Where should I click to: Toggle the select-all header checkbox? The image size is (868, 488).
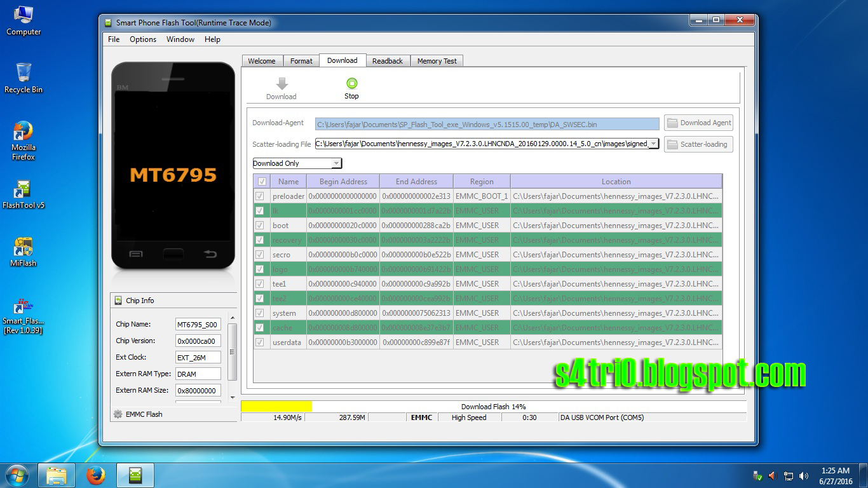pyautogui.click(x=262, y=182)
